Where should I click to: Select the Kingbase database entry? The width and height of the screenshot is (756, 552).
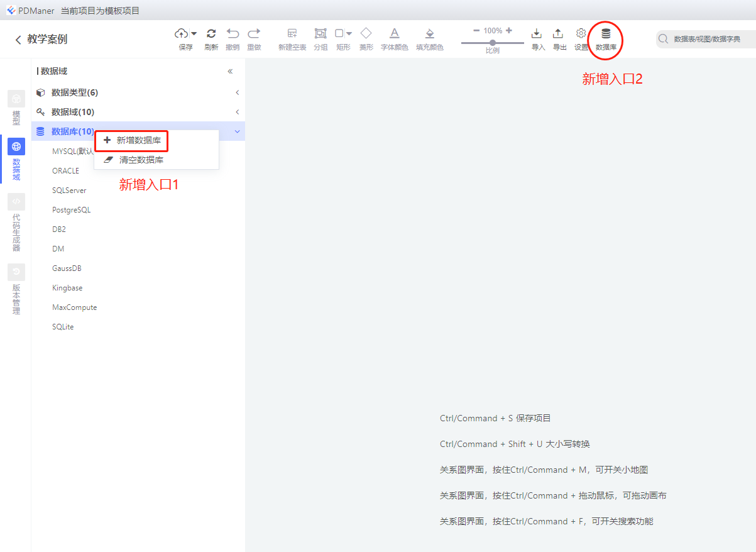(x=67, y=287)
